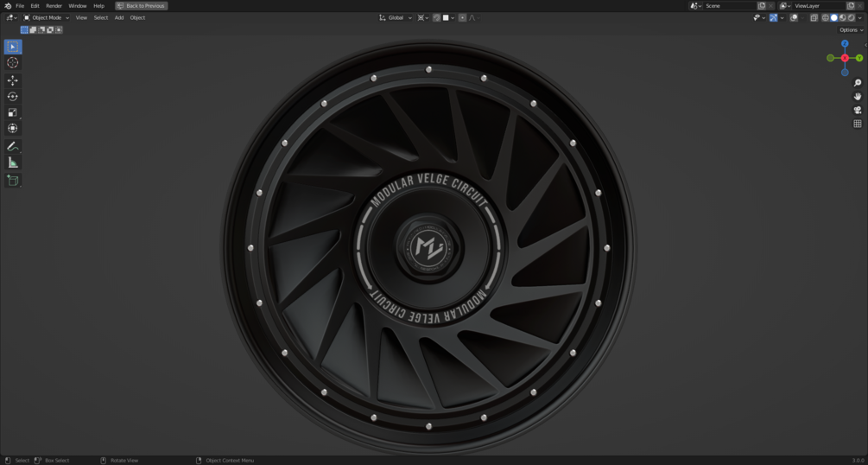The width and height of the screenshot is (868, 465).
Task: Pick the Rotate tool
Action: pyautogui.click(x=13, y=97)
